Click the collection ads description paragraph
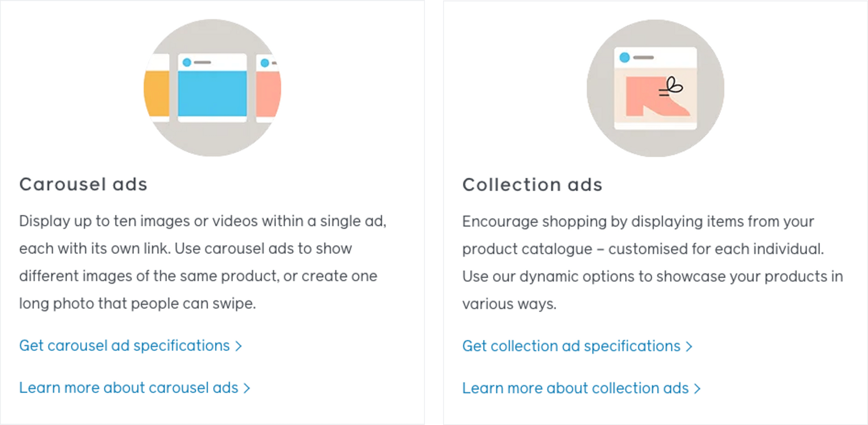Screen dimensions: 868x425 pos(652,262)
